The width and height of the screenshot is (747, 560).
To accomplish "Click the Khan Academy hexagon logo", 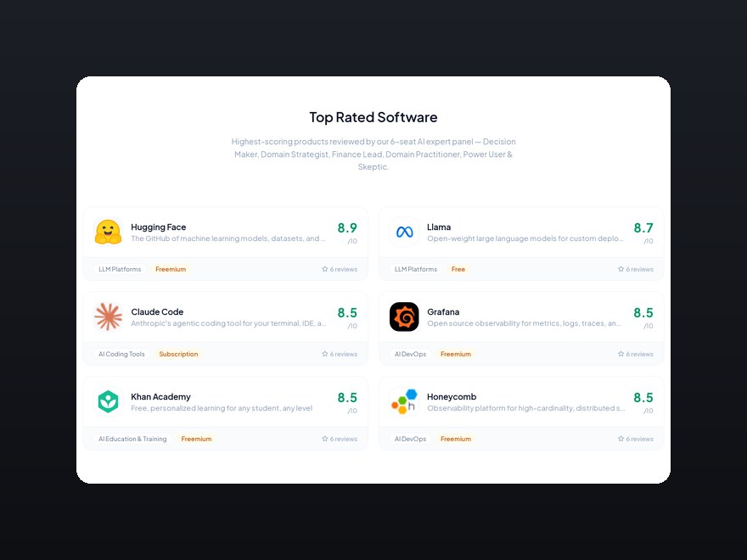I will 108,401.
